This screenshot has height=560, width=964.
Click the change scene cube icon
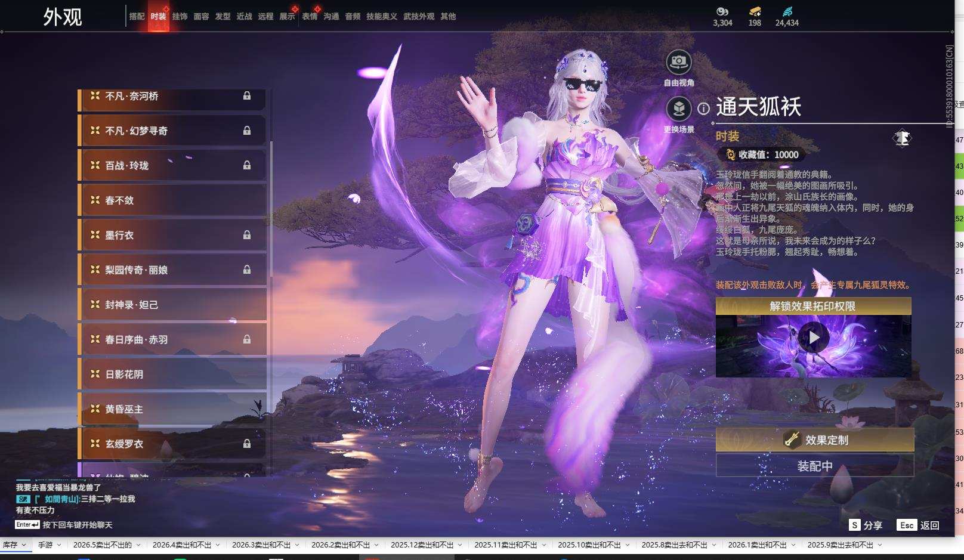click(x=678, y=109)
